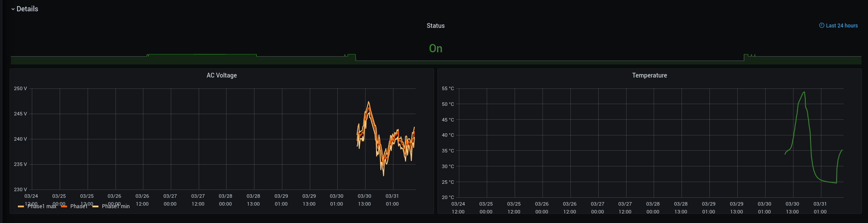868x223 pixels.
Task: Click the 40 °C axis label
Action: pyautogui.click(x=448, y=135)
